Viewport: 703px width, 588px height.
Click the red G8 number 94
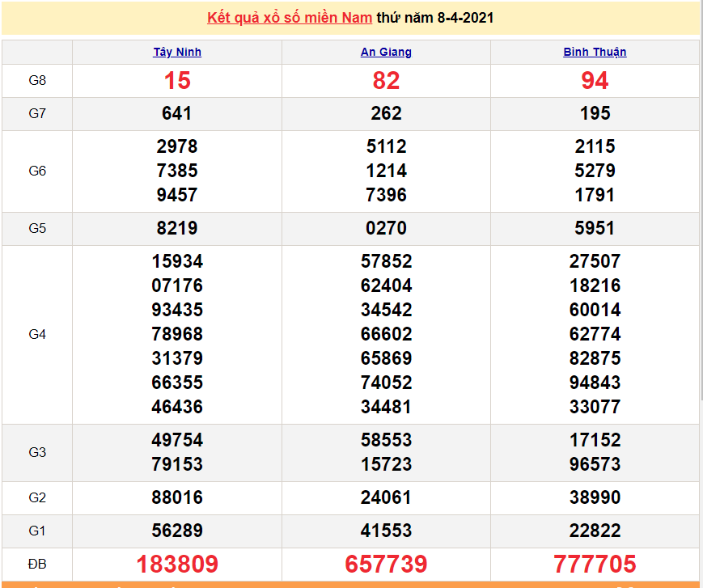point(595,81)
